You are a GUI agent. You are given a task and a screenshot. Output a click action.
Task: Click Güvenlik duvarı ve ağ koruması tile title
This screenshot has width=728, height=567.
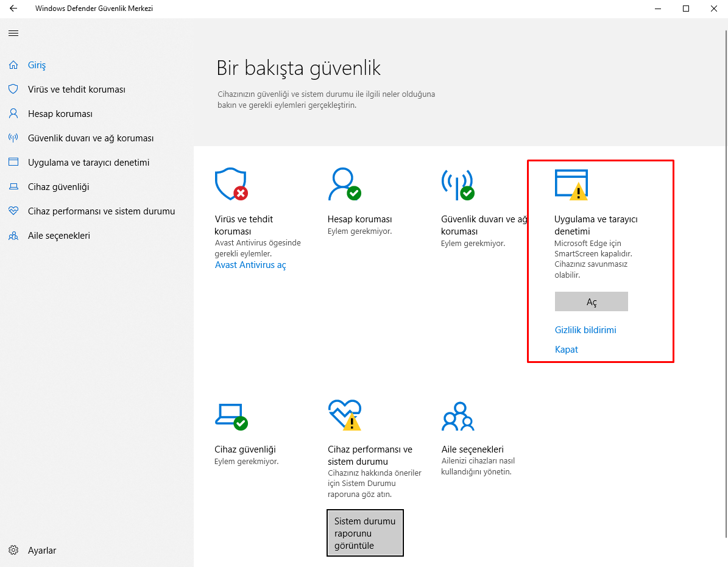[x=484, y=225]
